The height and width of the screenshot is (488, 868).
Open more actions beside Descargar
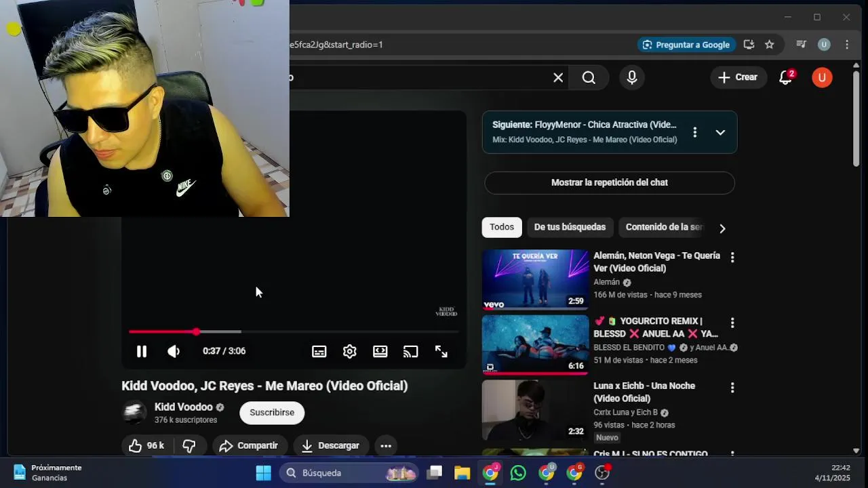tap(386, 445)
